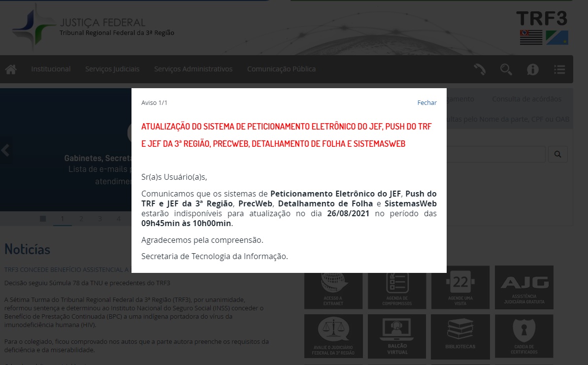This screenshot has height=365, width=588.
Task: Open the information icon in navbar
Action: point(532,69)
